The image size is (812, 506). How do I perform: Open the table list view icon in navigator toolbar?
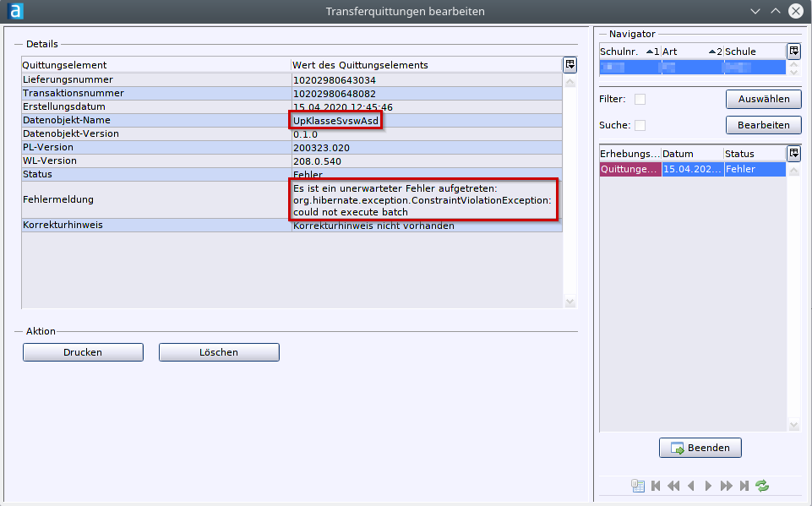pos(637,486)
